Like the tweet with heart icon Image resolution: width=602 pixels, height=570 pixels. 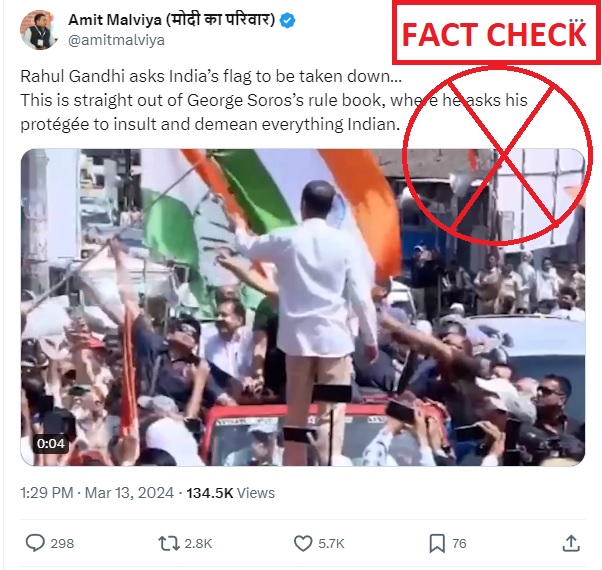click(303, 544)
